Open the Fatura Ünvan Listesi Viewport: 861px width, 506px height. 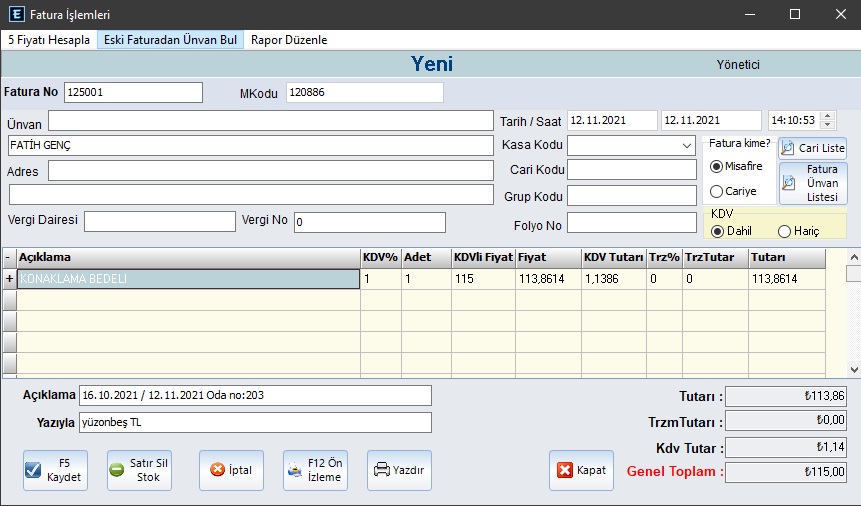(812, 183)
